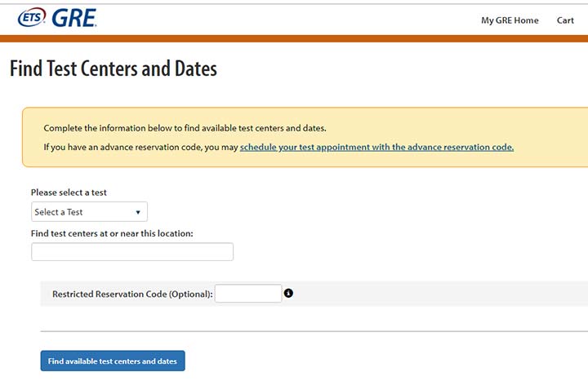Image resolution: width=588 pixels, height=381 pixels.
Task: Click the Restricted Reservation Code text box
Action: pyautogui.click(x=248, y=294)
